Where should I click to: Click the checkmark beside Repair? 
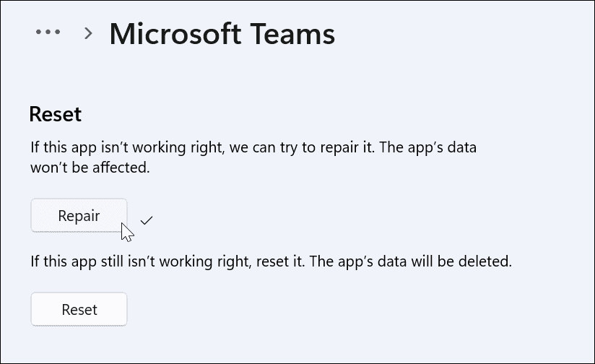(x=147, y=220)
